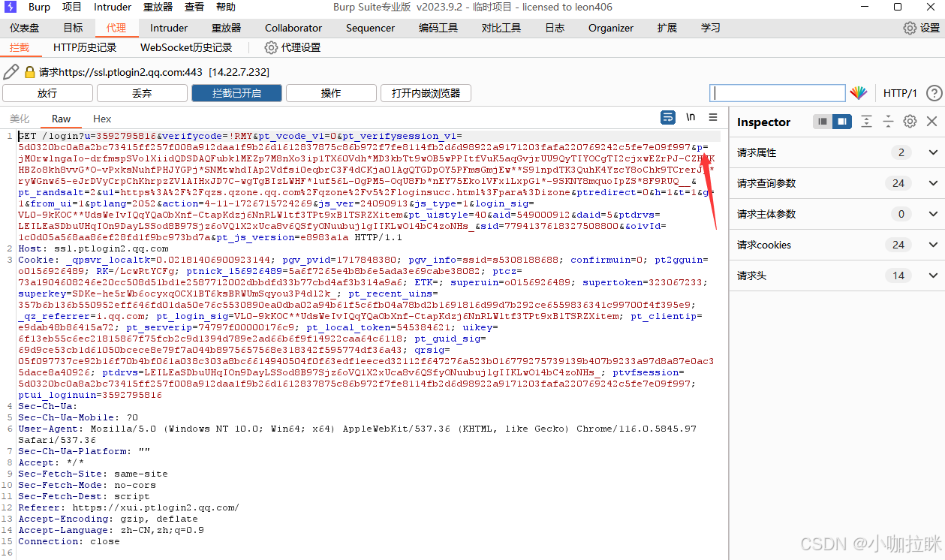Click the Connection: close line
Viewport: 945px width, 560px height.
[x=69, y=541]
